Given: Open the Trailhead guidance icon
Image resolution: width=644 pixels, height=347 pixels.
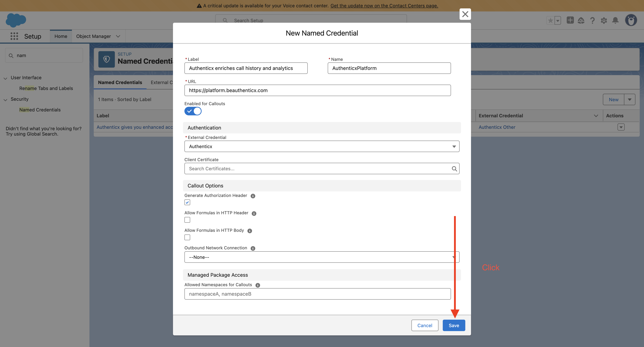Looking at the screenshot, I should point(581,20).
